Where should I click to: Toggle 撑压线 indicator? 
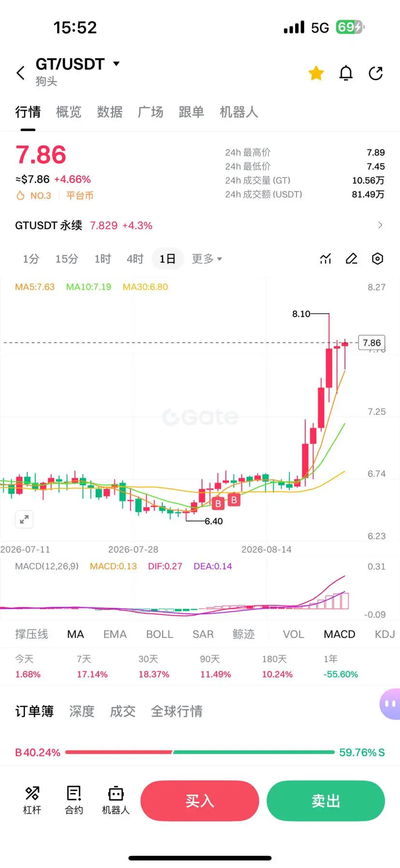pyautogui.click(x=31, y=634)
